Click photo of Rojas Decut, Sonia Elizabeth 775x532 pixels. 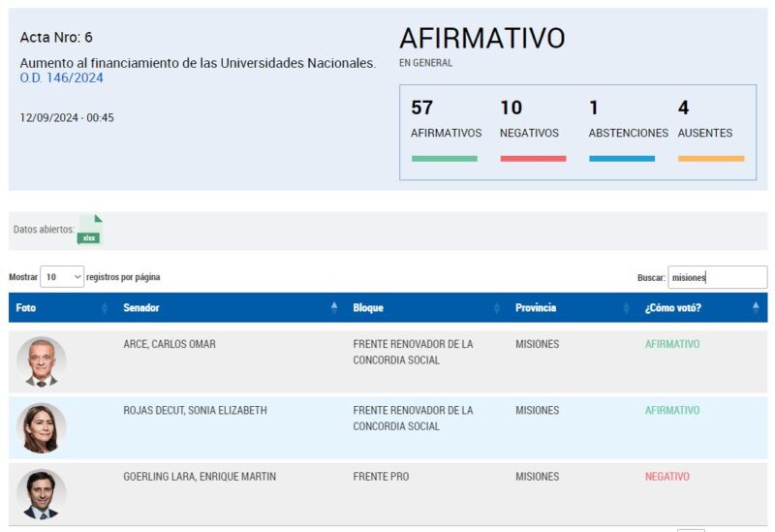41,428
